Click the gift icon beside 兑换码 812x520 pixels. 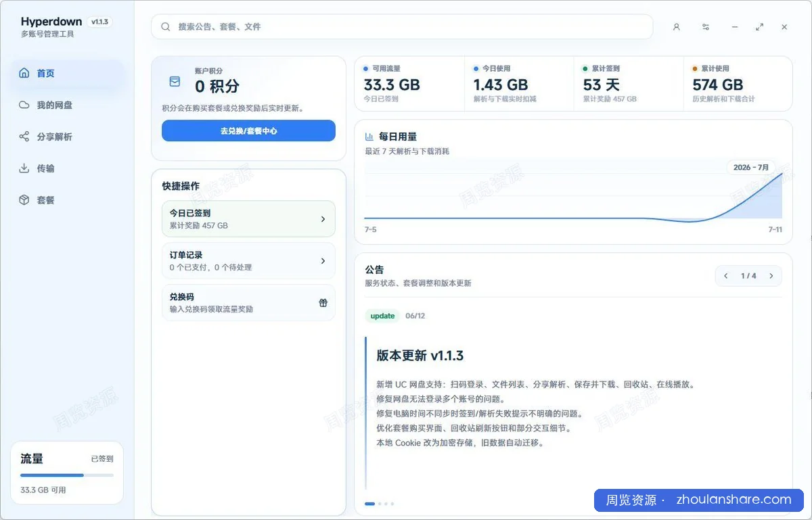coord(323,303)
